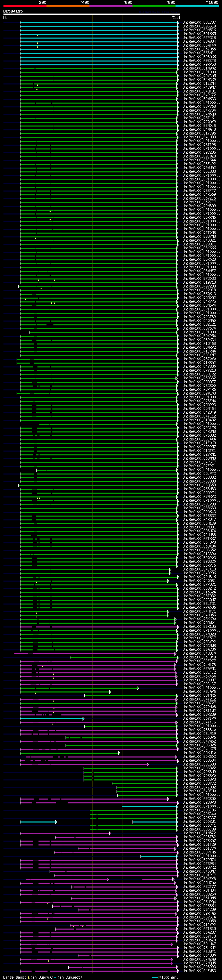Viewport: 222px width, 980px height.
Task: Select hit label UniRef100_Q4U8I0
Action: tap(199, 653)
